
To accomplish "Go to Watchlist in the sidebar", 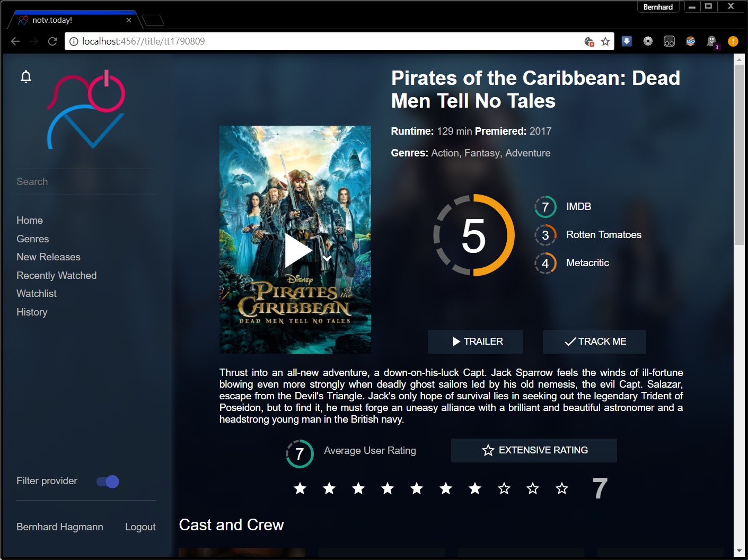I will pos(37,293).
